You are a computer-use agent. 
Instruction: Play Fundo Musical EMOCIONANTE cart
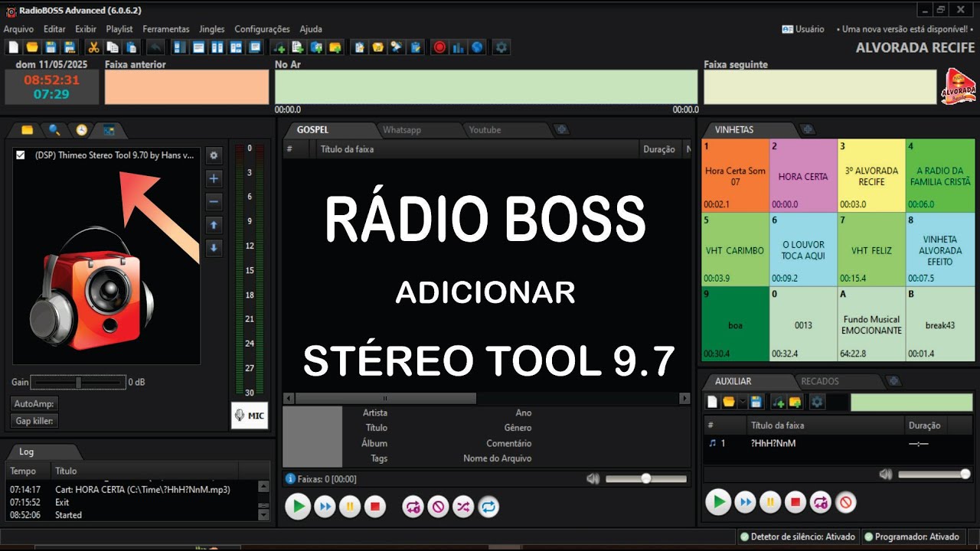tap(871, 324)
